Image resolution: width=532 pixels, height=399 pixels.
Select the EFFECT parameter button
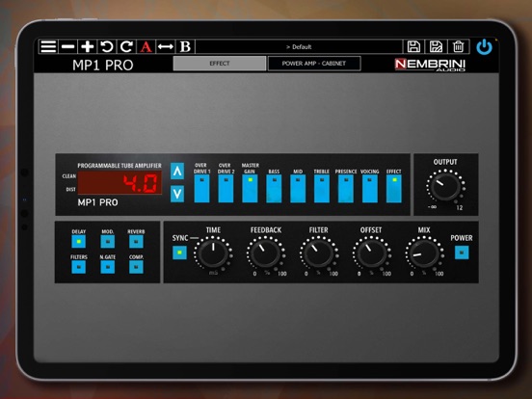tap(394, 188)
